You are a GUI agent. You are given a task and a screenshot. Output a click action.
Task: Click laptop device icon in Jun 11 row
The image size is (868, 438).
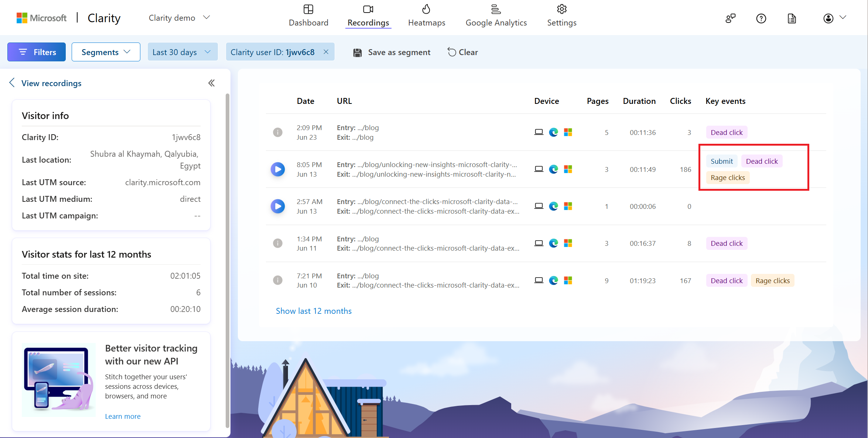539,243
